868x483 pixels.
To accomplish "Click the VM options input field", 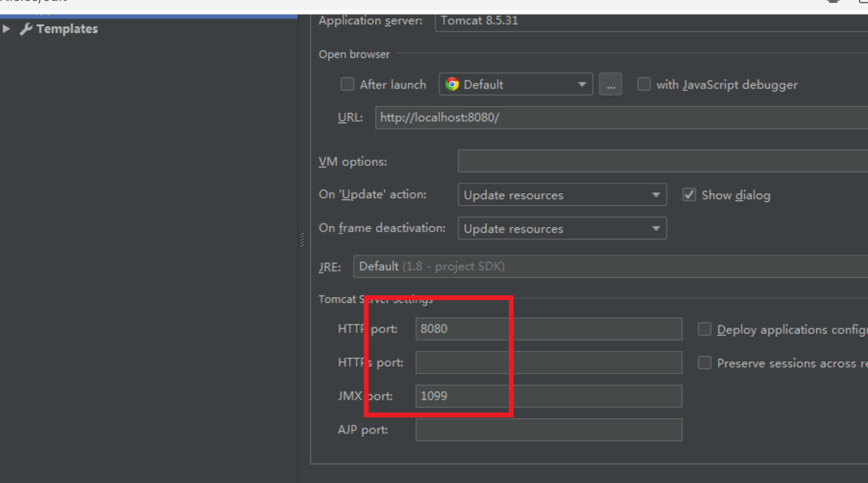I will point(663,161).
